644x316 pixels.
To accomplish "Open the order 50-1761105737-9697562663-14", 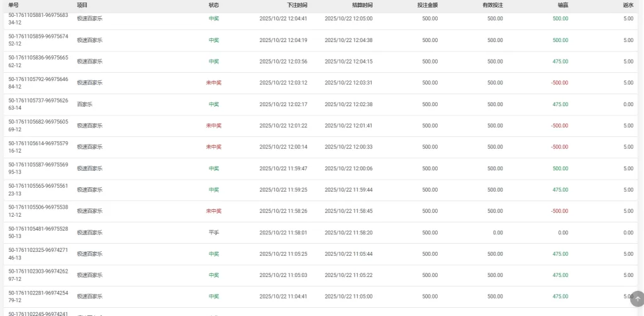I will pos(38,104).
